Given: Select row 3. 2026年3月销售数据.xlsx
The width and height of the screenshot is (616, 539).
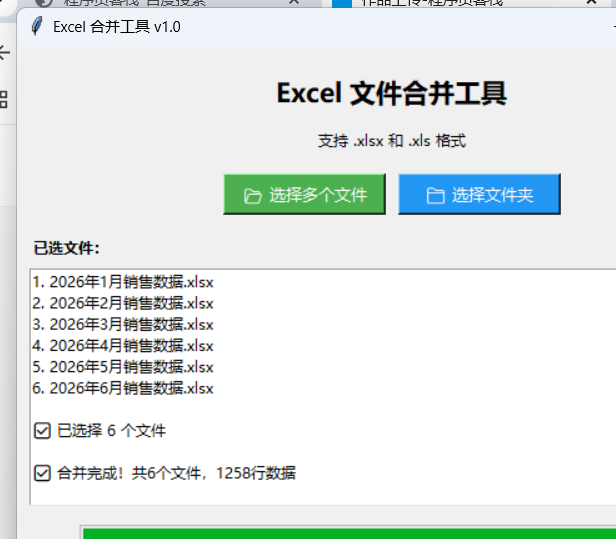Looking at the screenshot, I should [123, 324].
